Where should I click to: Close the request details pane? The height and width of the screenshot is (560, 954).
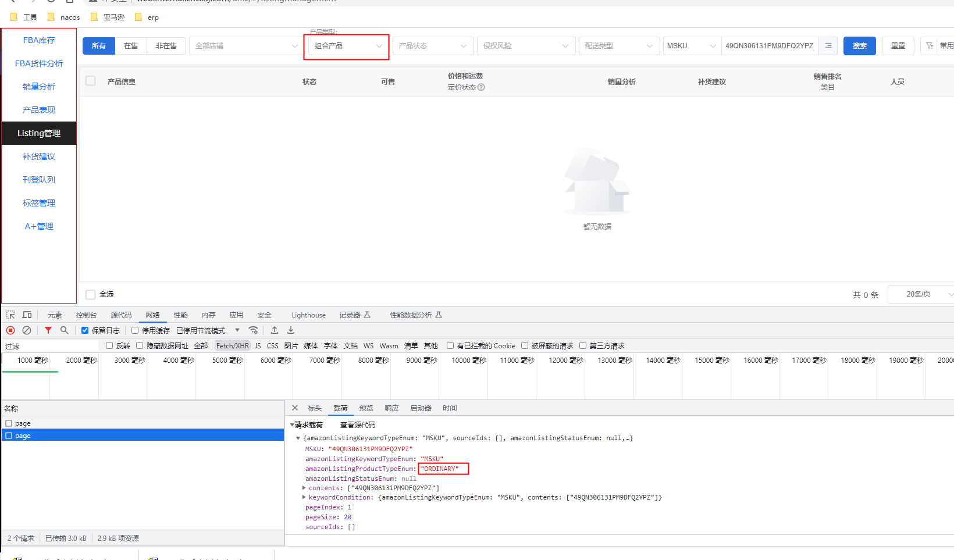tap(295, 408)
